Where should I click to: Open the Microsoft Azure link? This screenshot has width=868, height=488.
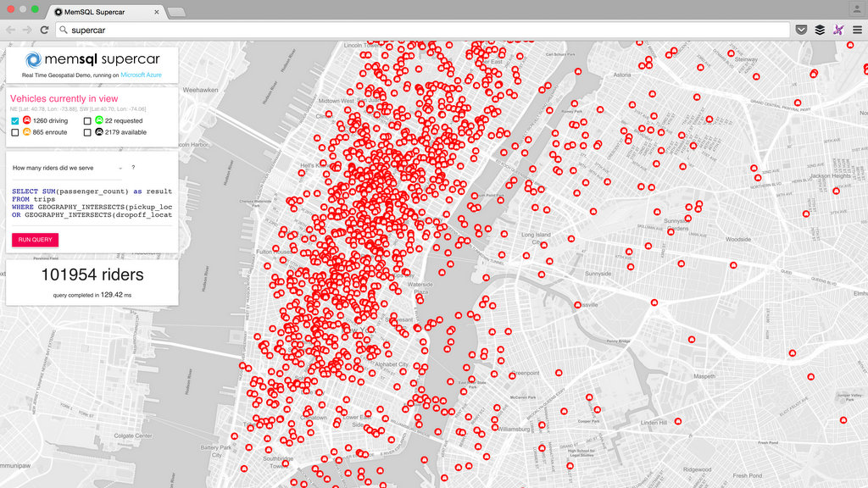tap(142, 75)
